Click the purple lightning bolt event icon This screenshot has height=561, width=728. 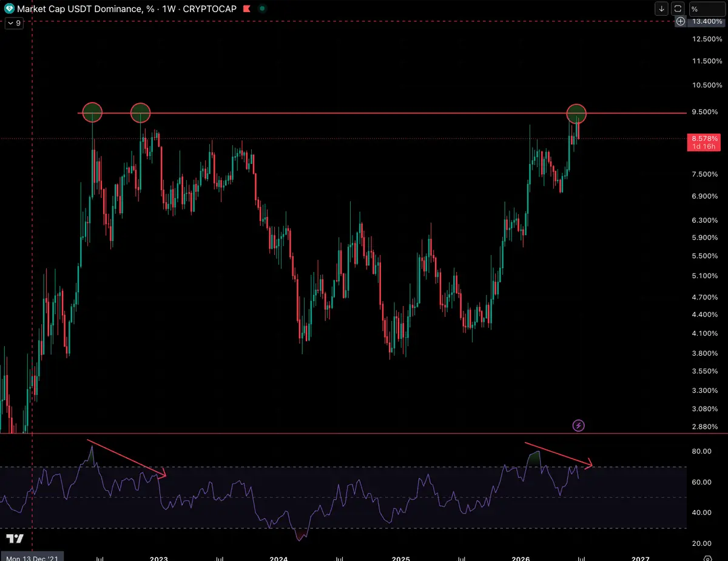(x=579, y=425)
